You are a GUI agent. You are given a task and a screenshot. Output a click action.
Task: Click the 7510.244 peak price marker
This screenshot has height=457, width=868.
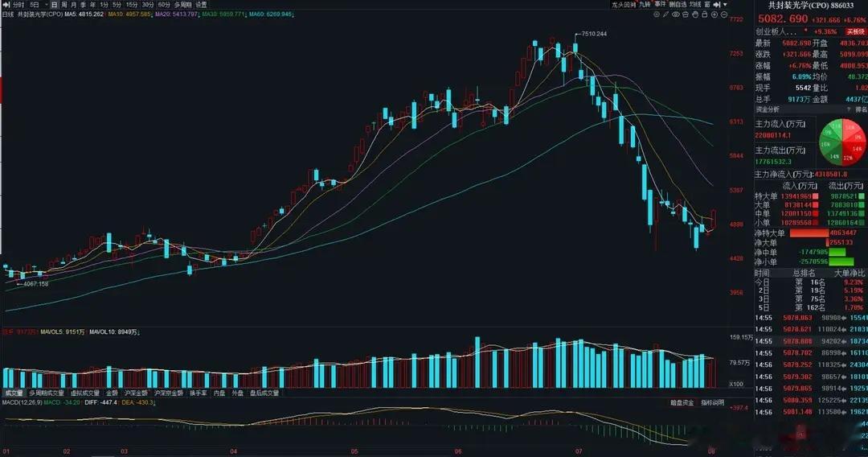coord(594,34)
